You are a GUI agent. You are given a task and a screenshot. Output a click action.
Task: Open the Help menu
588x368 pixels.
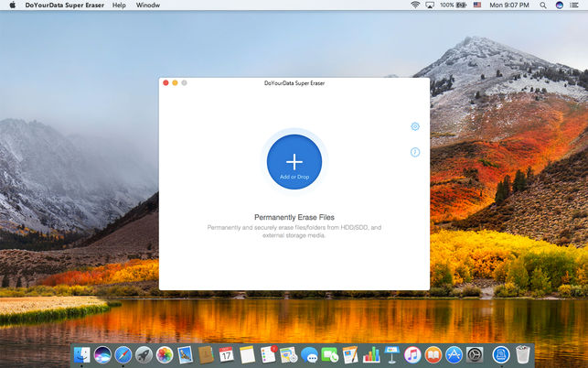coord(119,5)
